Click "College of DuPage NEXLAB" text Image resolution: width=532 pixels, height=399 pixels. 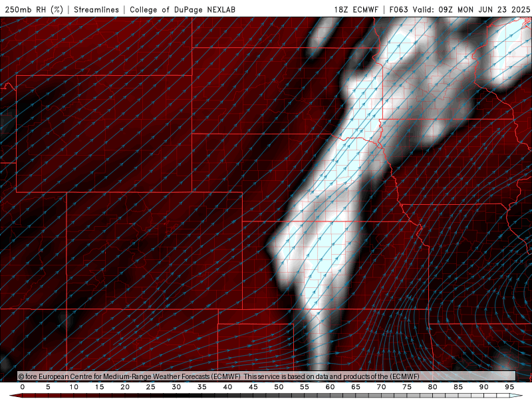pos(182,9)
